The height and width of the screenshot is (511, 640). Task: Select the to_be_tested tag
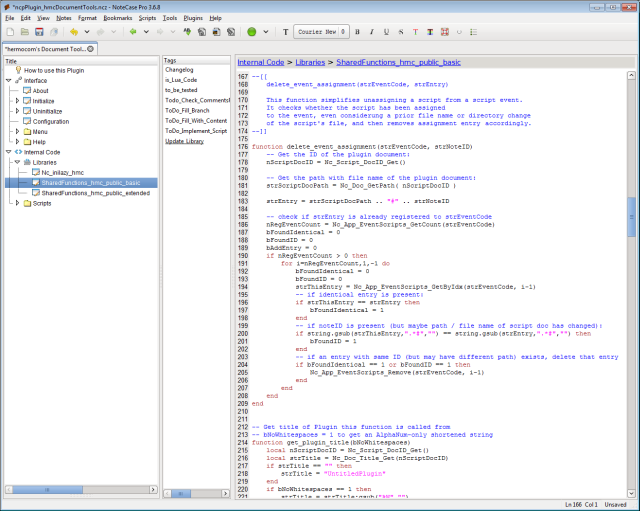(181, 90)
